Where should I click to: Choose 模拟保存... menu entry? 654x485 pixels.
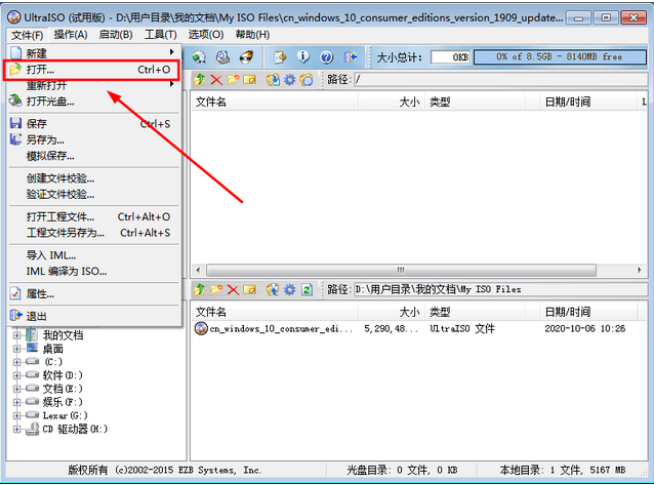(x=94, y=156)
